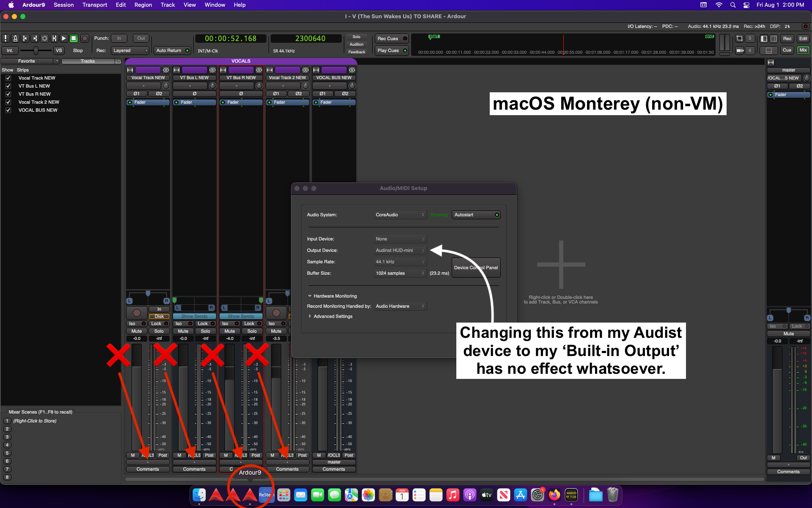Toggle the metronome click icon
This screenshot has height=508, width=812.
tap(15, 39)
